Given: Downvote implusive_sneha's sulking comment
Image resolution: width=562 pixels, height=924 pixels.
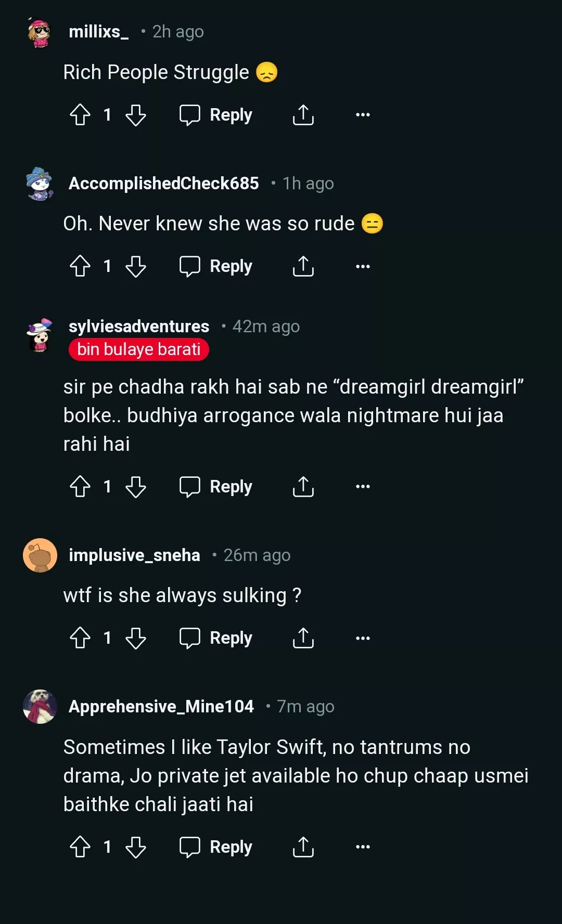Looking at the screenshot, I should (136, 638).
